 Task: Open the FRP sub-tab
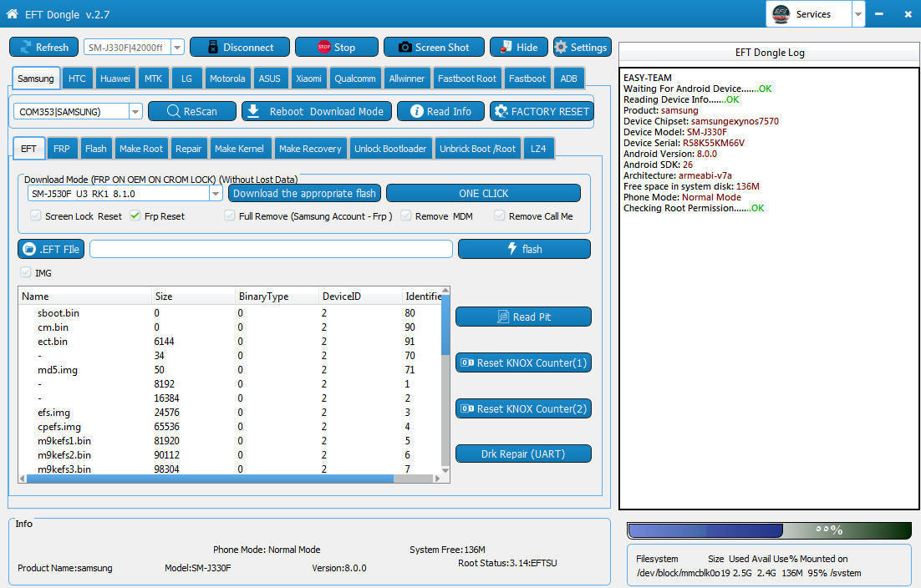[62, 149]
